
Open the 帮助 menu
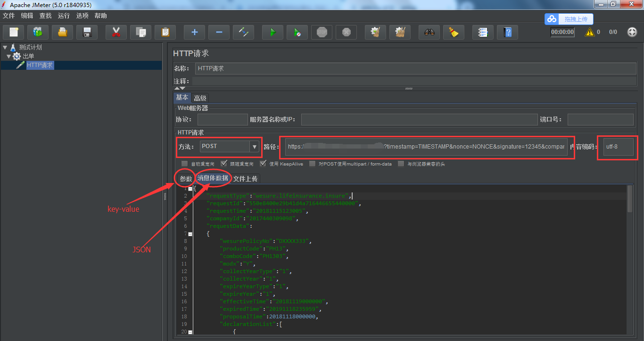[101, 16]
